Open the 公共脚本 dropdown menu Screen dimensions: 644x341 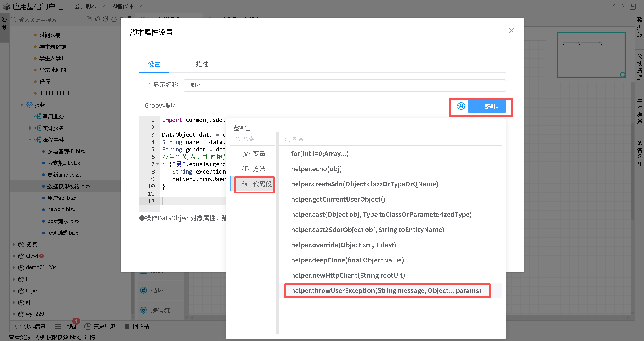pyautogui.click(x=90, y=6)
